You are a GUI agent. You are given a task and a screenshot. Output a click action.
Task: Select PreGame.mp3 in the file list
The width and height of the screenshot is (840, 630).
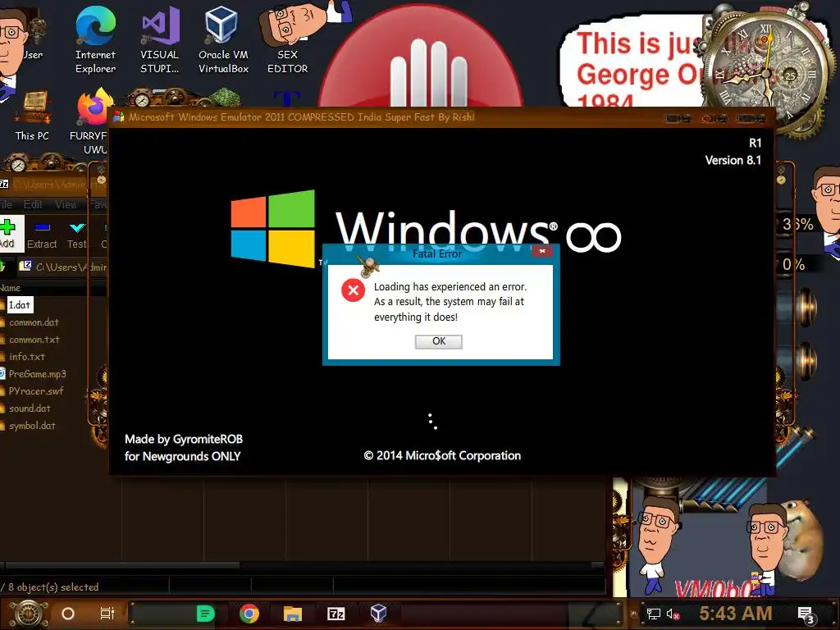pyautogui.click(x=37, y=374)
